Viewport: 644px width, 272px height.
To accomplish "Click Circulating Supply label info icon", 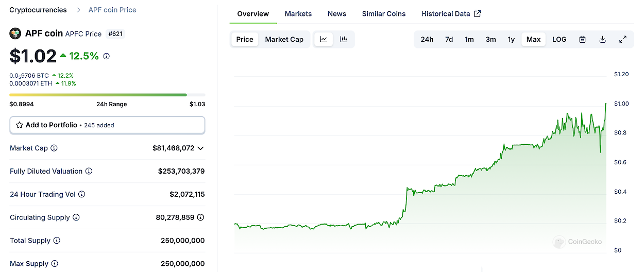I will point(76,217).
